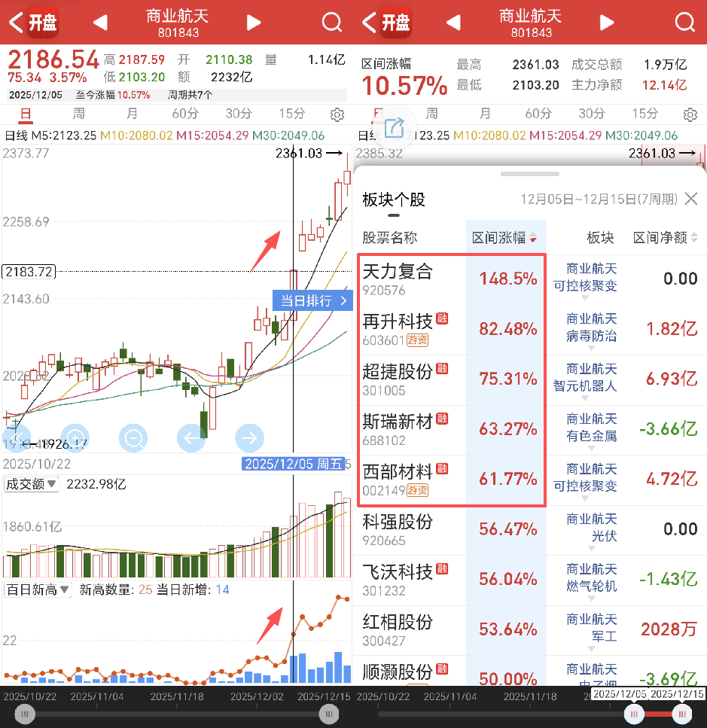The height and width of the screenshot is (728, 707).
Task: Click the search magnifier in the left panel header
Action: [x=332, y=23]
